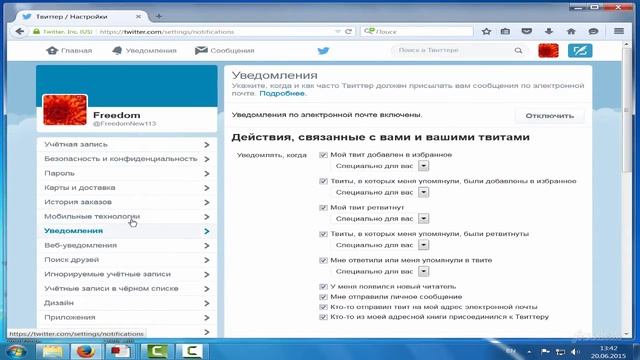The image size is (640, 360).
Task: Open the bookmarks list icon
Action: (x=505, y=31)
